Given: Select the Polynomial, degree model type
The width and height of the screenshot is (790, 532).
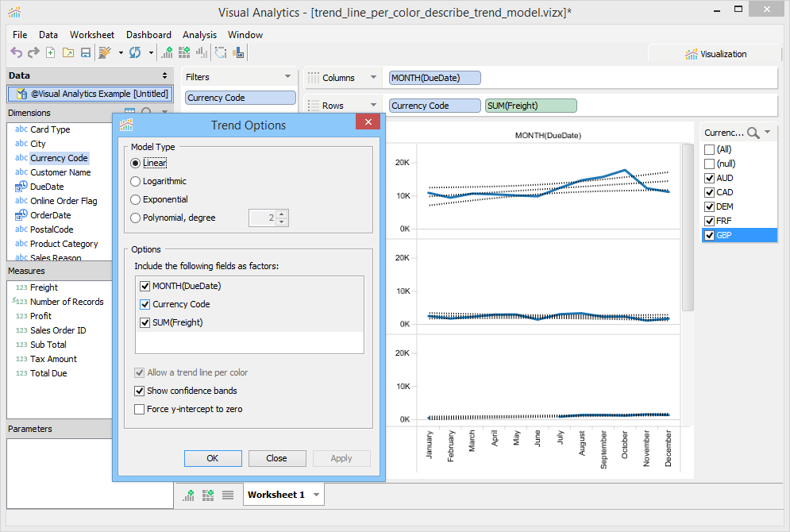Looking at the screenshot, I should coord(135,218).
